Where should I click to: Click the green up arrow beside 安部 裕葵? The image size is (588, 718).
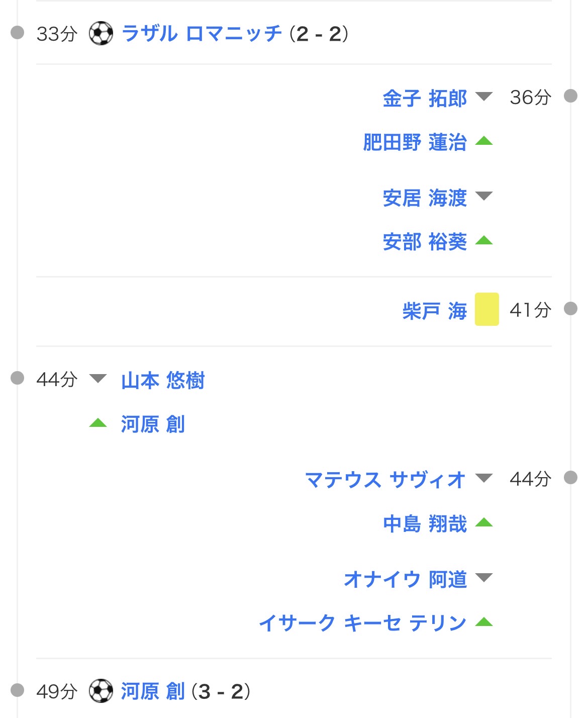(x=484, y=240)
